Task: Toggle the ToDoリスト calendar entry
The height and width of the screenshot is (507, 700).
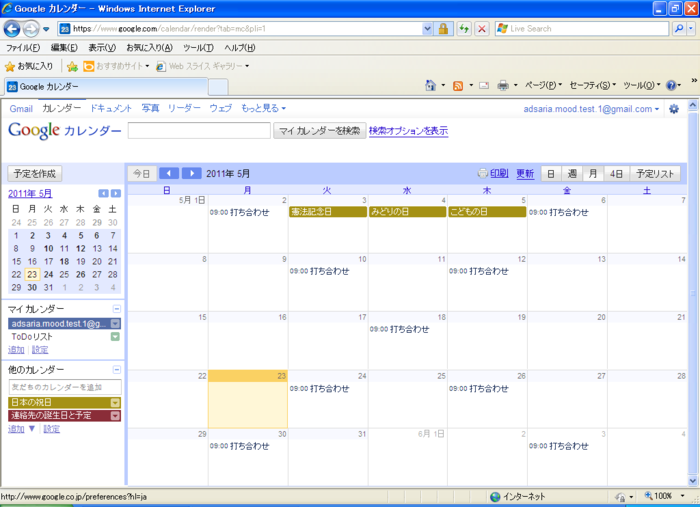Action: pos(32,337)
